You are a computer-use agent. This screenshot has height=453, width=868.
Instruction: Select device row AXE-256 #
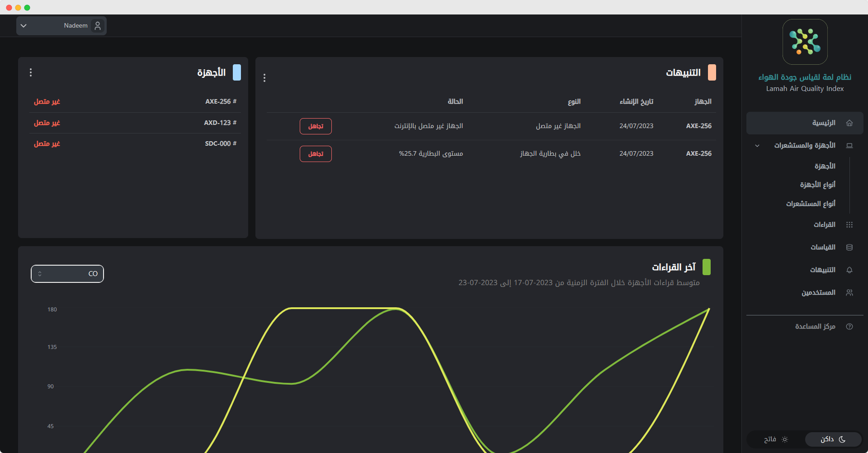coord(135,102)
